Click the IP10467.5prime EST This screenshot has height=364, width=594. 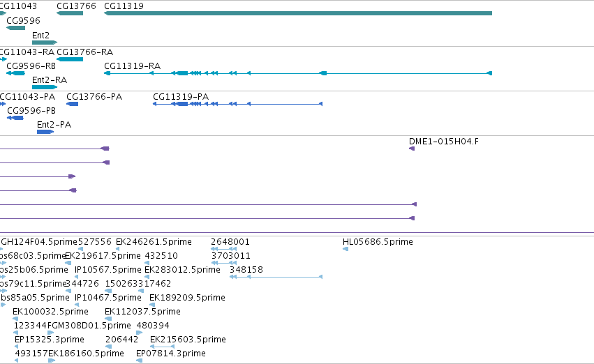pyautogui.click(x=77, y=305)
